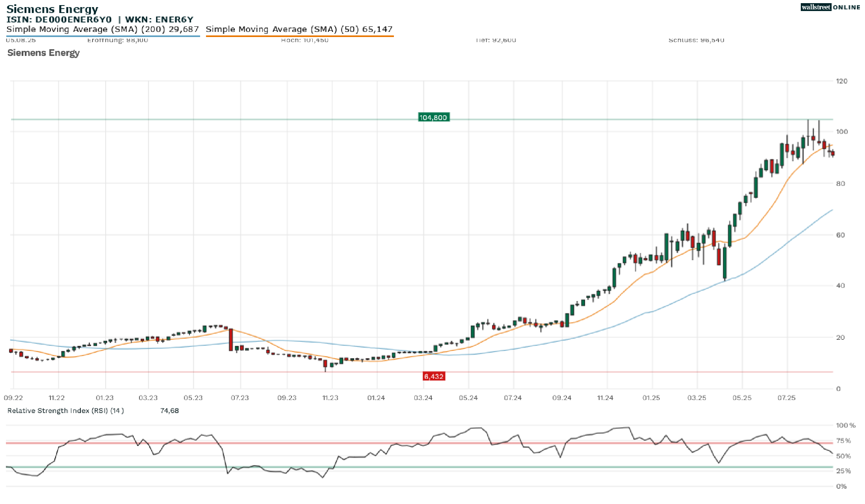
Task: Select the ISIN: DE000ENER6Y0 text
Action: pyautogui.click(x=59, y=19)
